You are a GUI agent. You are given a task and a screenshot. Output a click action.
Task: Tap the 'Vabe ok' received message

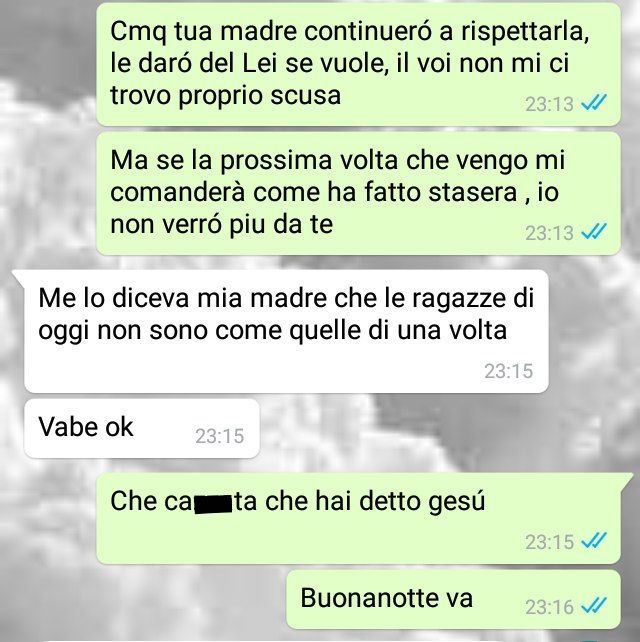pyautogui.click(x=142, y=428)
